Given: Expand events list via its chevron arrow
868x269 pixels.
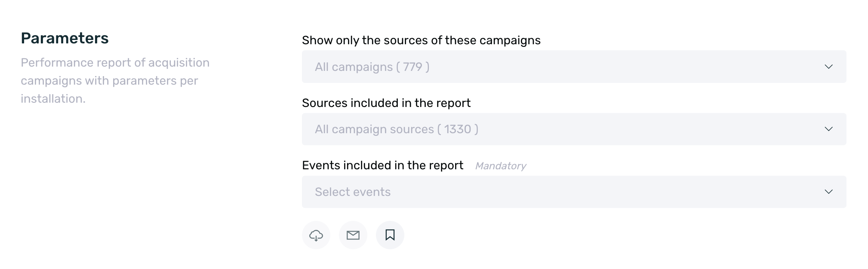Looking at the screenshot, I should coord(828,192).
